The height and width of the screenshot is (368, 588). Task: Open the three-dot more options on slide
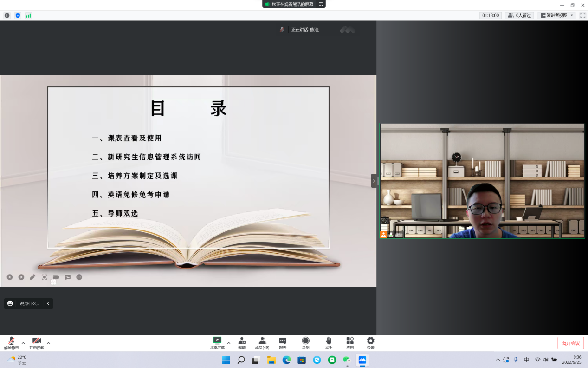click(x=79, y=277)
